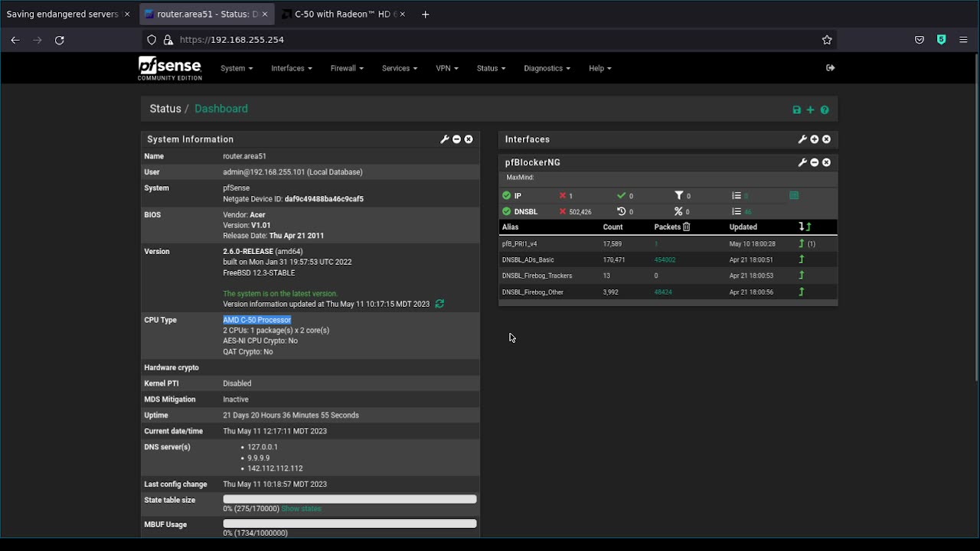Viewport: 980px width, 551px height.
Task: Click the green check icon beside IP
Action: [x=506, y=196]
